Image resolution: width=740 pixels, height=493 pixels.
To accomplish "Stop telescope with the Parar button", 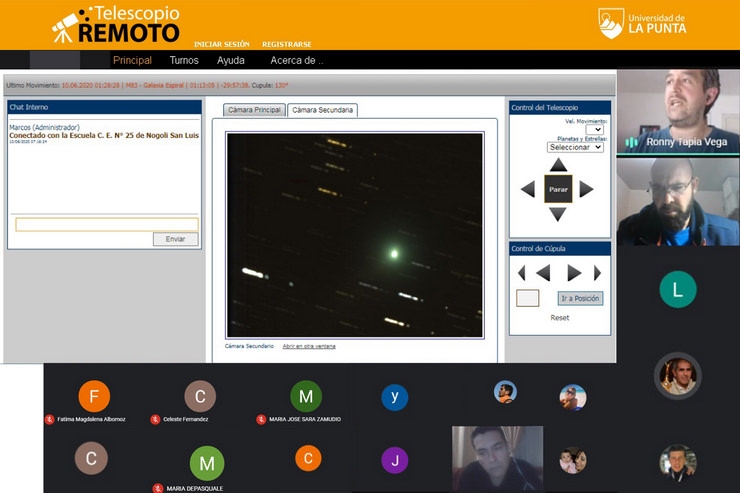I will pos(558,189).
